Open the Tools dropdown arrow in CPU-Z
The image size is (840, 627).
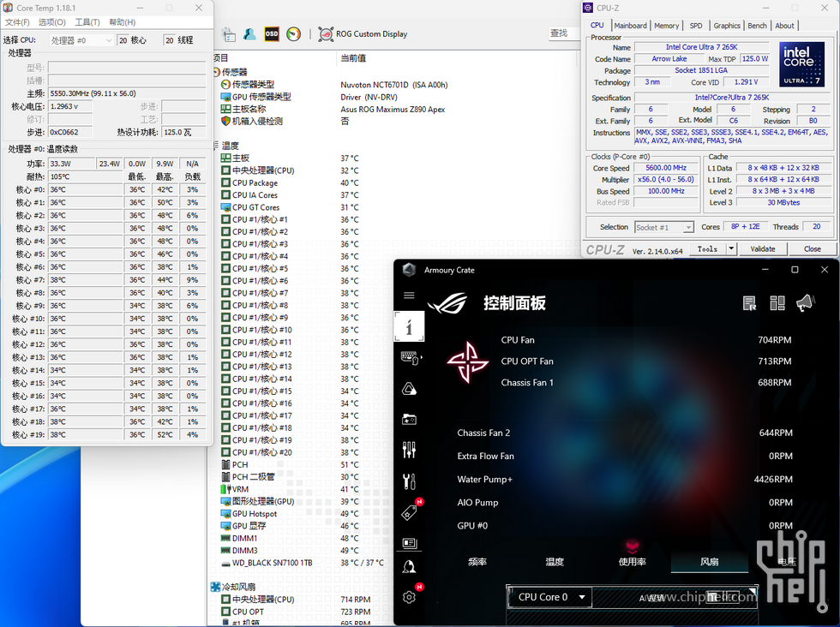[x=731, y=248]
